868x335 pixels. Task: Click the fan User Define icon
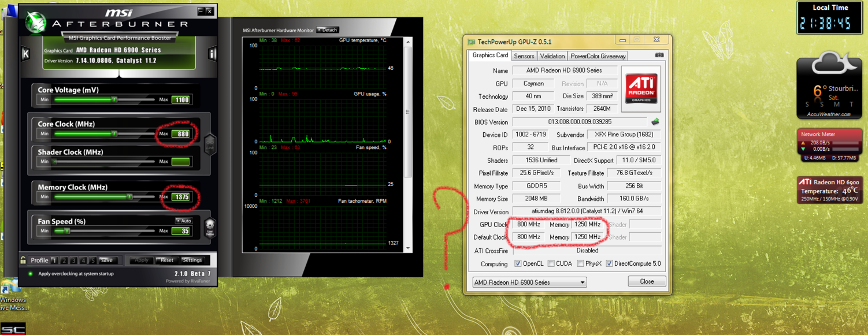pyautogui.click(x=210, y=226)
